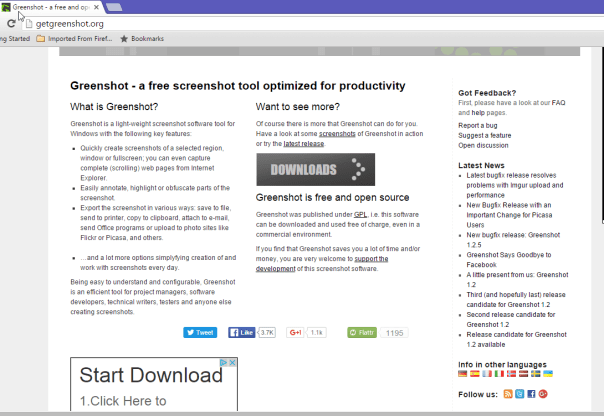Open a new browser tab
This screenshot has height=416, width=604.
(x=114, y=7)
